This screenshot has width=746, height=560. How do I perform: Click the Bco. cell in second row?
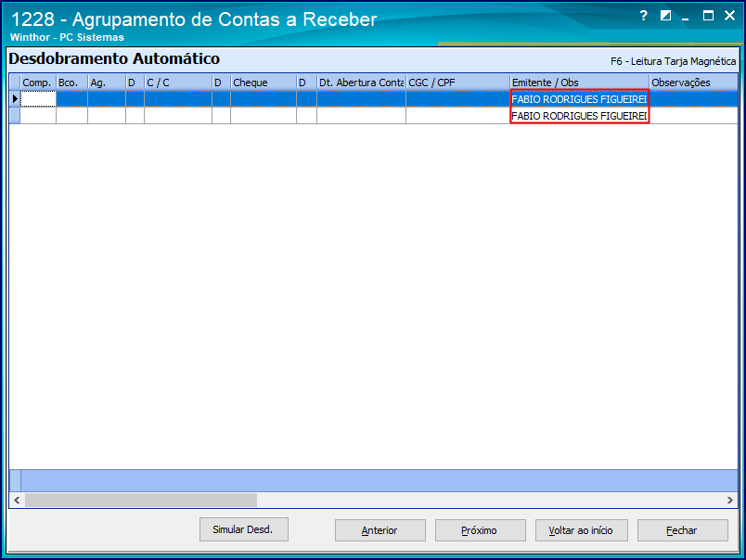(71, 116)
